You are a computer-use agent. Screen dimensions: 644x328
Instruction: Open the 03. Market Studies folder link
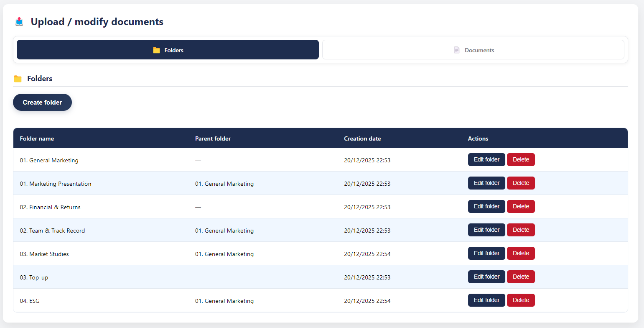pos(44,254)
